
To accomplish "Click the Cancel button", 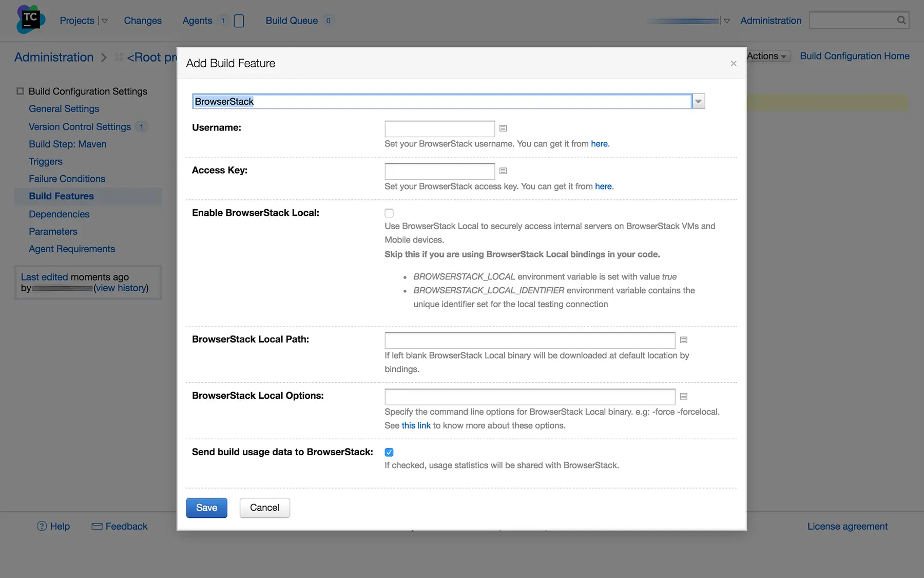I will [264, 508].
